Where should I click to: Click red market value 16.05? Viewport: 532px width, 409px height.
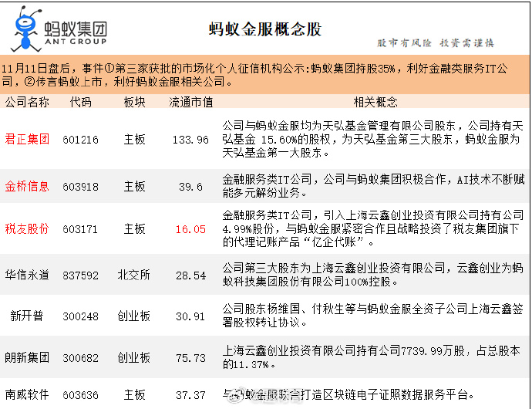coord(190,229)
